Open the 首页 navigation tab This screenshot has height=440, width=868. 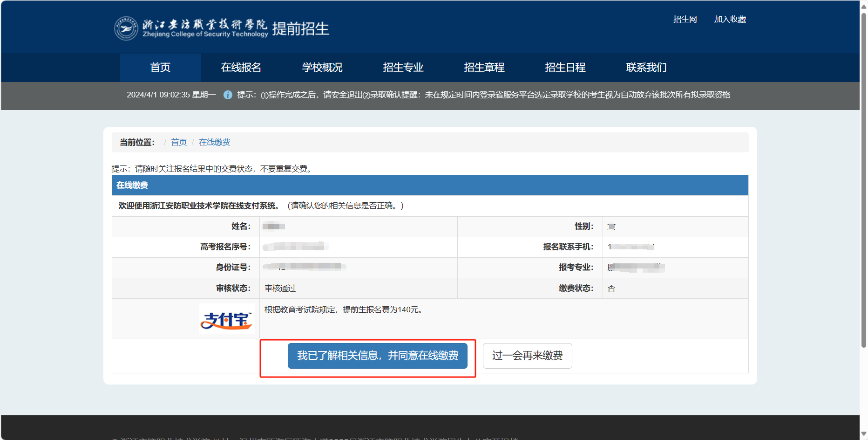pyautogui.click(x=160, y=68)
